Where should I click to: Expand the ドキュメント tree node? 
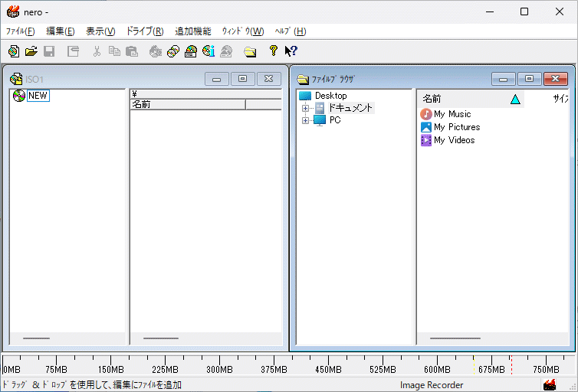coord(305,108)
